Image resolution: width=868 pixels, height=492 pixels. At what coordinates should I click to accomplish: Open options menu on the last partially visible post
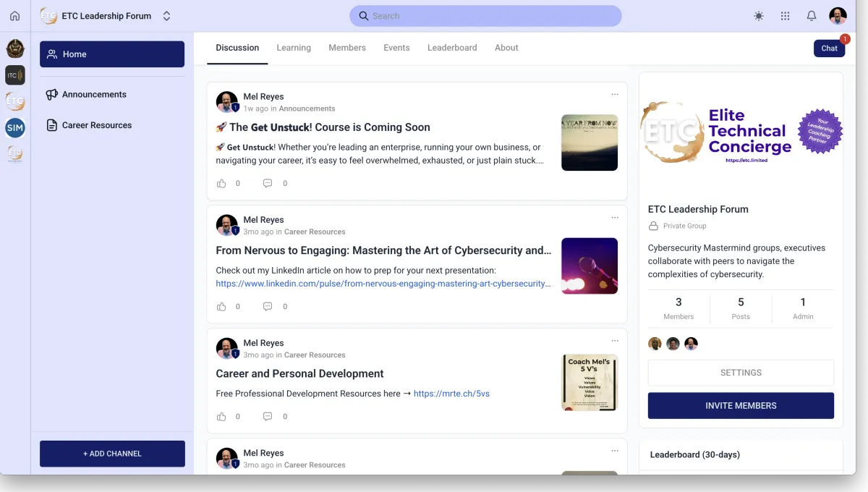(x=615, y=451)
